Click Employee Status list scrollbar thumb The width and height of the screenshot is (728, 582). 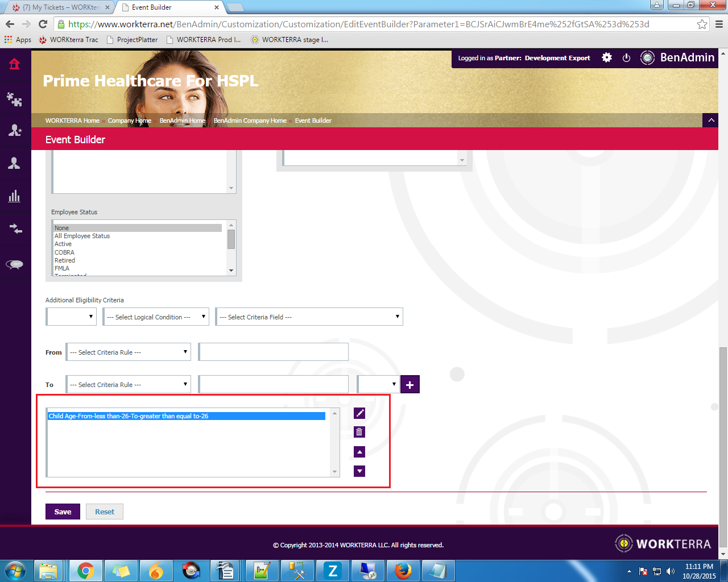pyautogui.click(x=231, y=239)
